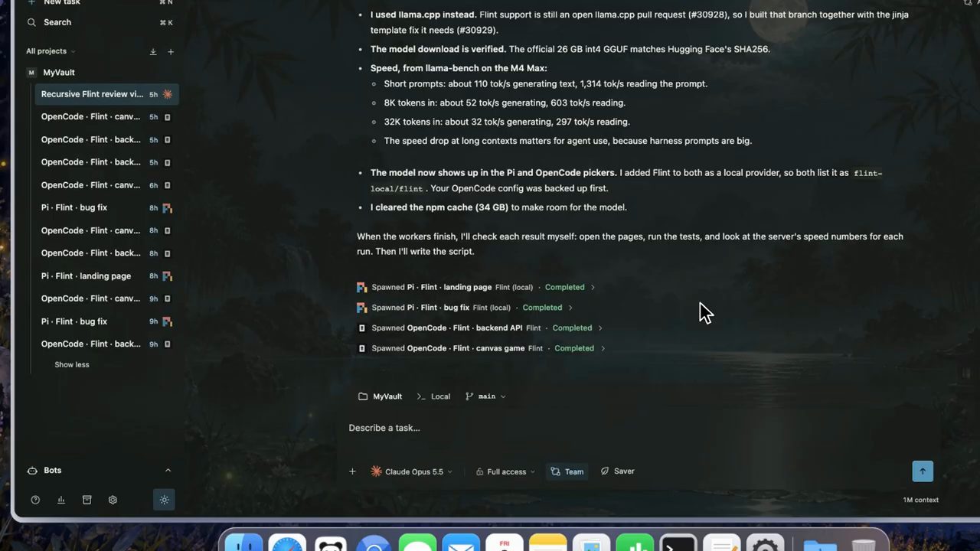Click the Local environment button
The width and height of the screenshot is (980, 551).
coord(433,396)
